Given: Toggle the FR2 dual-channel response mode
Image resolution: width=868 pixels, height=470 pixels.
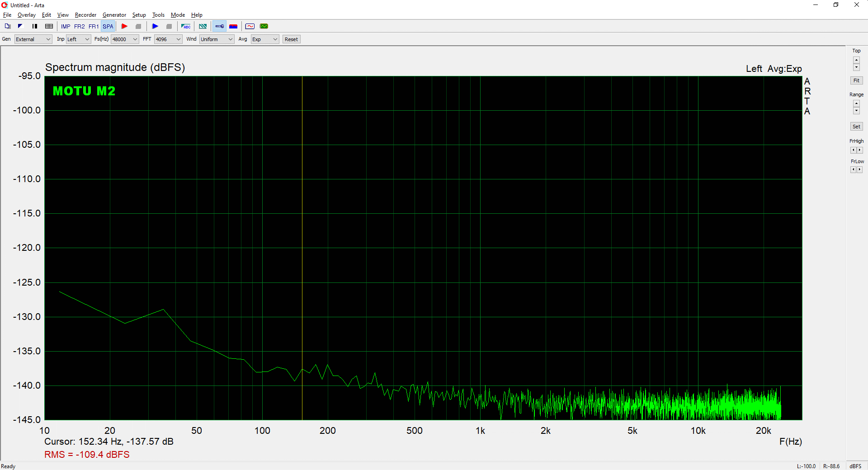Looking at the screenshot, I should tap(80, 26).
